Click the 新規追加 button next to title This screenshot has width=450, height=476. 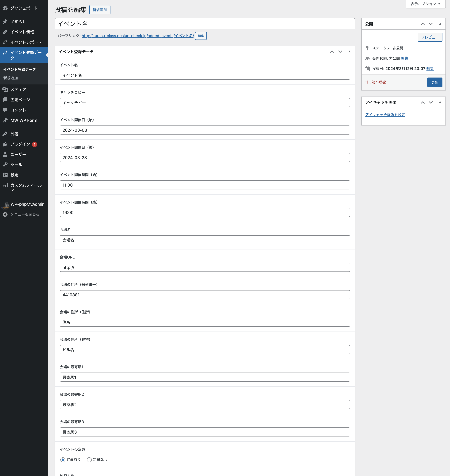(100, 10)
